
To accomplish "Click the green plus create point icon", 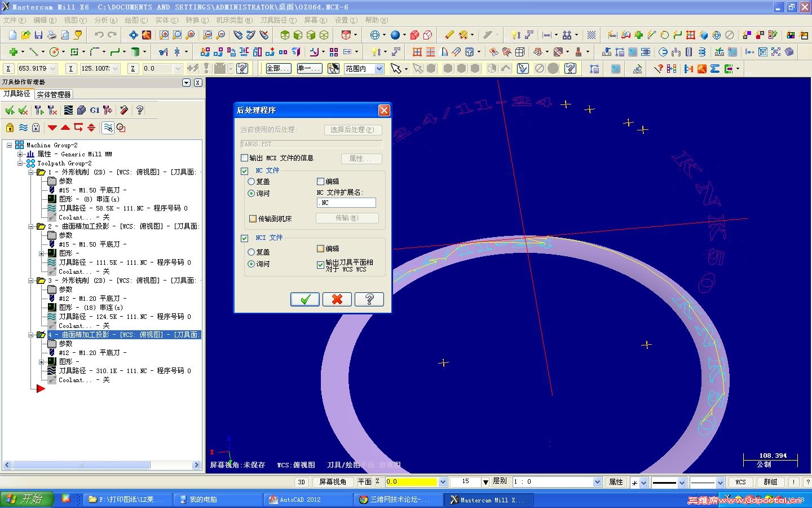I will tap(12, 52).
